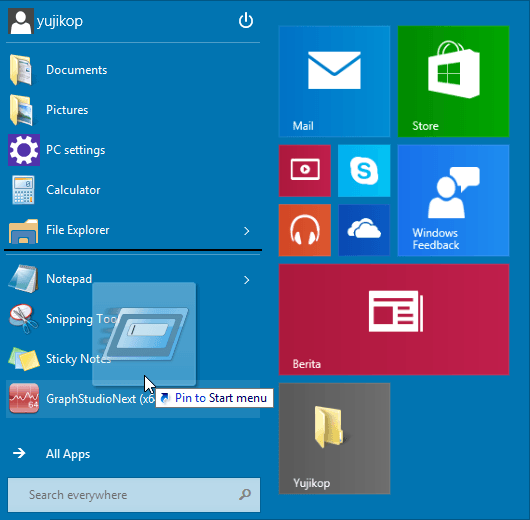Image resolution: width=530 pixels, height=520 pixels.
Task: Open the Mail tile
Action: point(334,81)
